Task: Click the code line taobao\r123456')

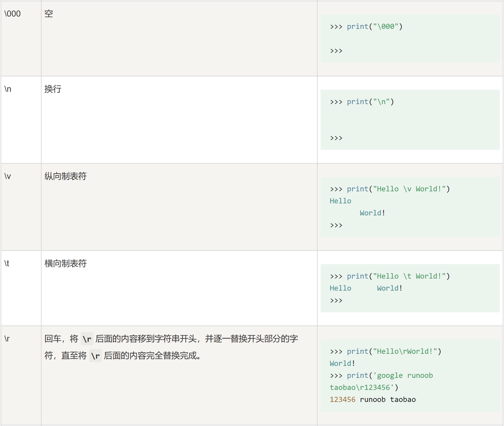Action: pos(364,387)
